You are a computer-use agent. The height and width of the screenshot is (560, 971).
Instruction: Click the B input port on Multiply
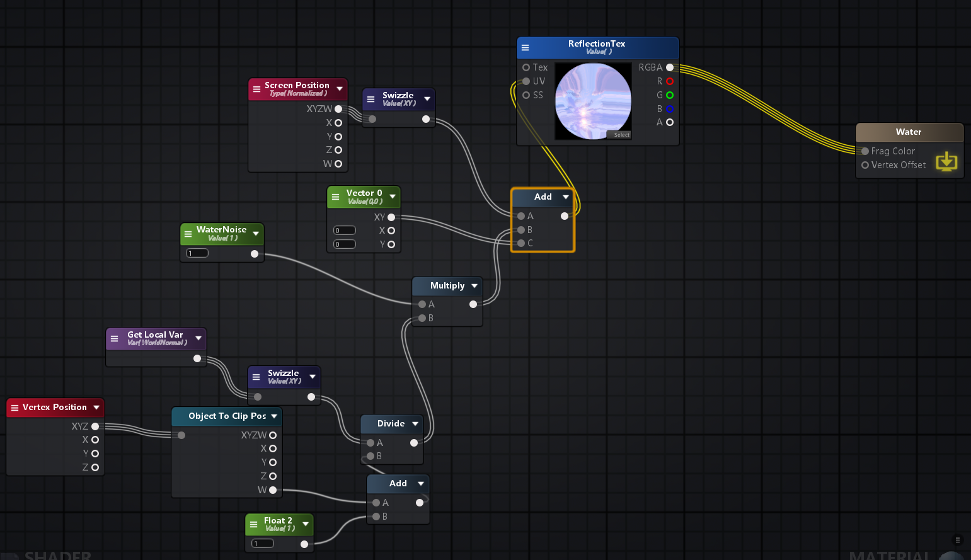(422, 318)
